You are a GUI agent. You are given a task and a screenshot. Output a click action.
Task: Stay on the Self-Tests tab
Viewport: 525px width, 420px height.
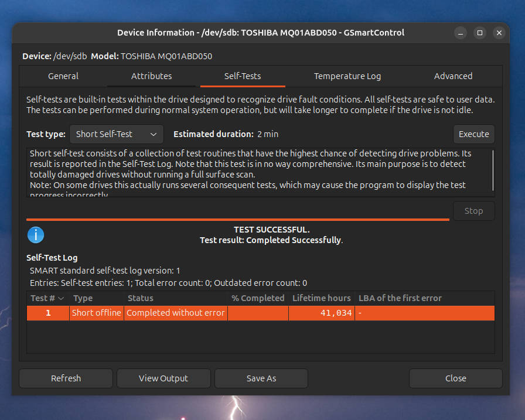pyautogui.click(x=243, y=76)
